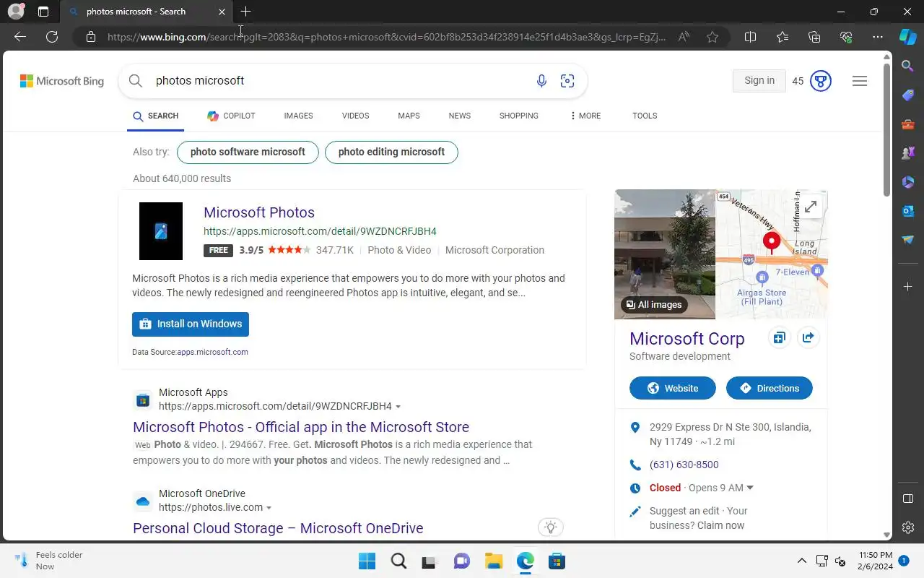Open the weather widget on taskbar
Viewport: 924px width, 578px height.
pos(49,561)
